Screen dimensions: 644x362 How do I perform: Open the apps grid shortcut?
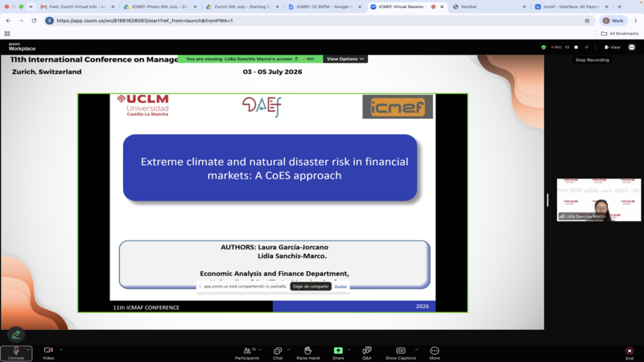(7, 34)
